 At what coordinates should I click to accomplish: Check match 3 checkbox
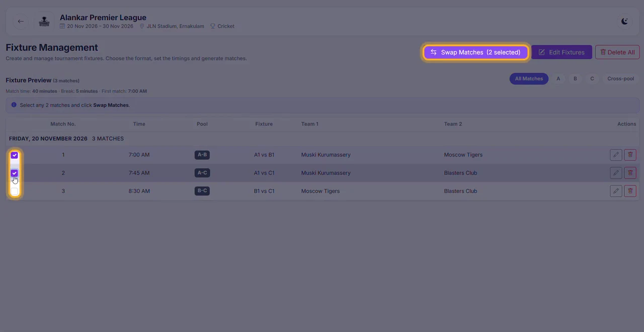[x=15, y=191]
